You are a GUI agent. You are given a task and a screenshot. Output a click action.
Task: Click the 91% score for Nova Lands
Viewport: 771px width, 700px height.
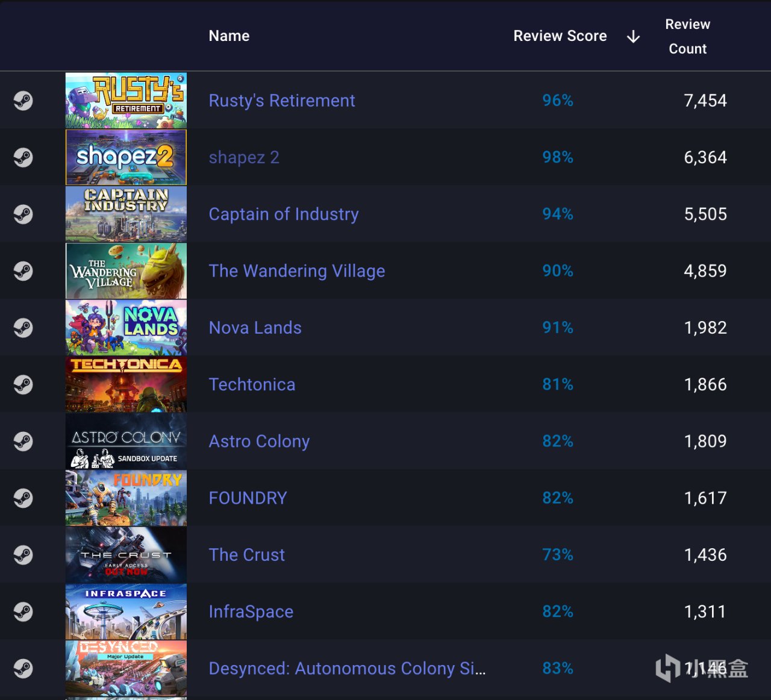(558, 328)
